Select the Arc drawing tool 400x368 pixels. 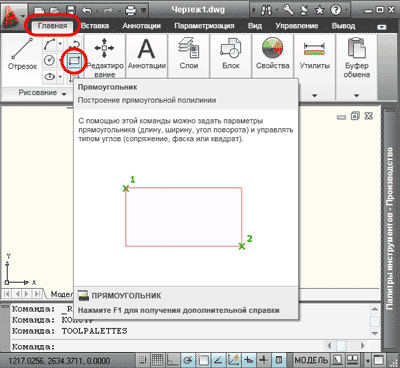(x=49, y=44)
